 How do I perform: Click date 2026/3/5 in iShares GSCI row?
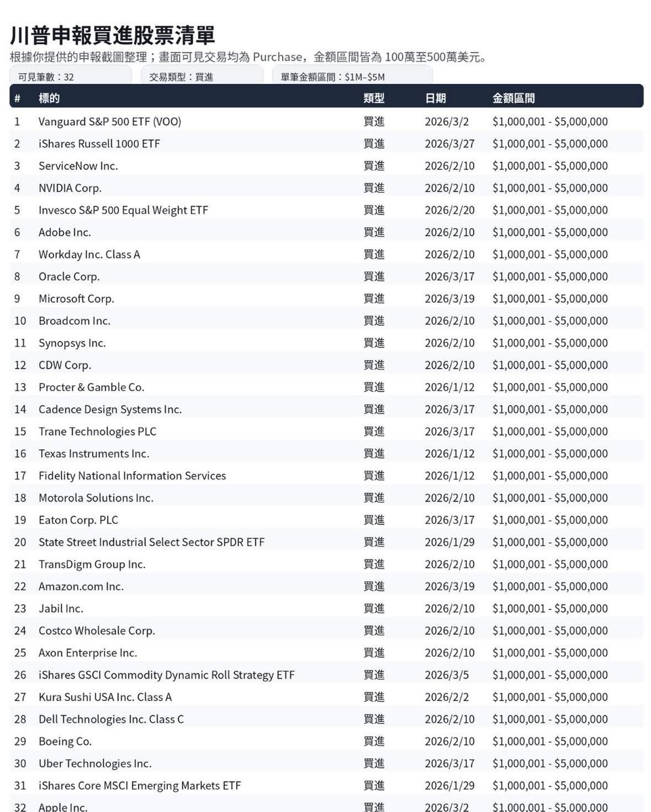[447, 675]
